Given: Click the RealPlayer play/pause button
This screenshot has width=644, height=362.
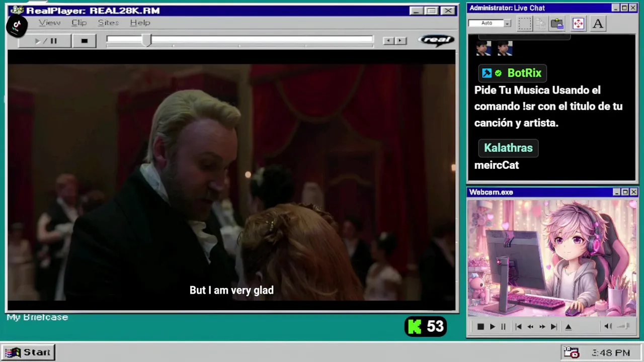Looking at the screenshot, I should tap(45, 41).
